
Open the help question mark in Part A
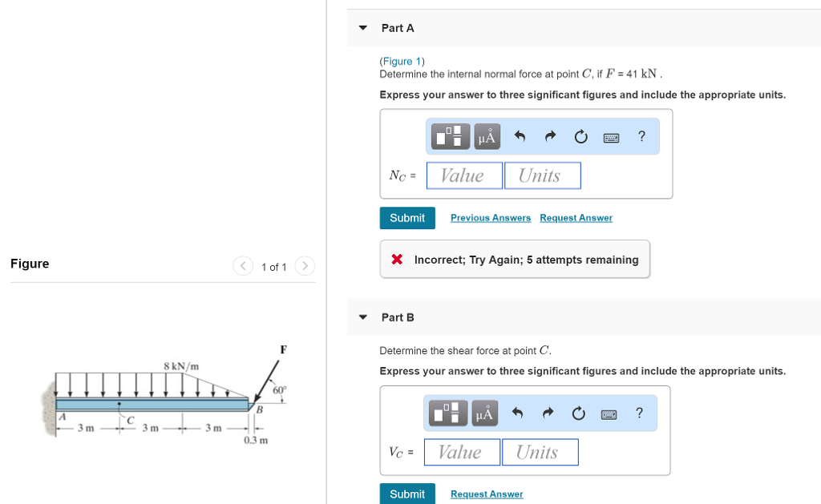pyautogui.click(x=641, y=136)
